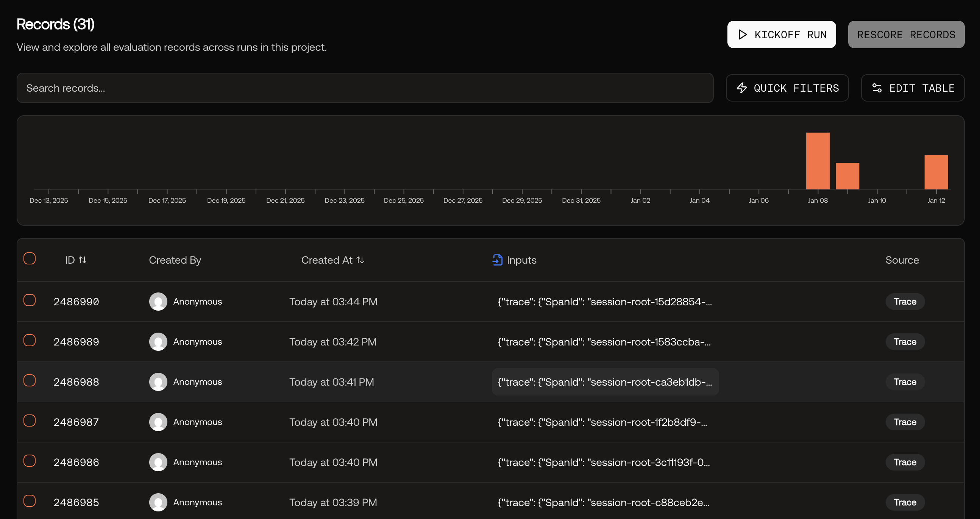Open record ID 2486987

click(76, 422)
